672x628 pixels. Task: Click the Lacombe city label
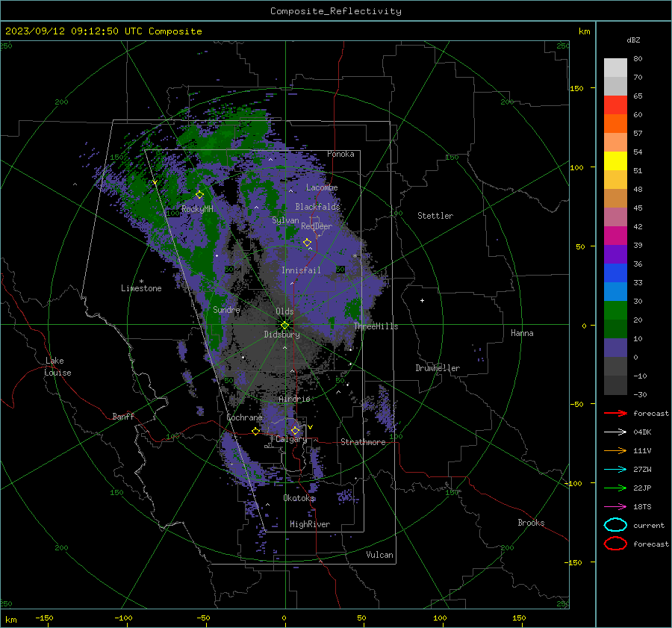tap(322, 187)
